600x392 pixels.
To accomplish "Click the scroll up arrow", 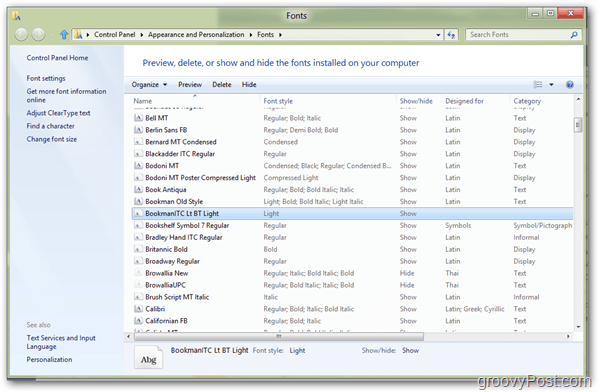I will click(578, 99).
